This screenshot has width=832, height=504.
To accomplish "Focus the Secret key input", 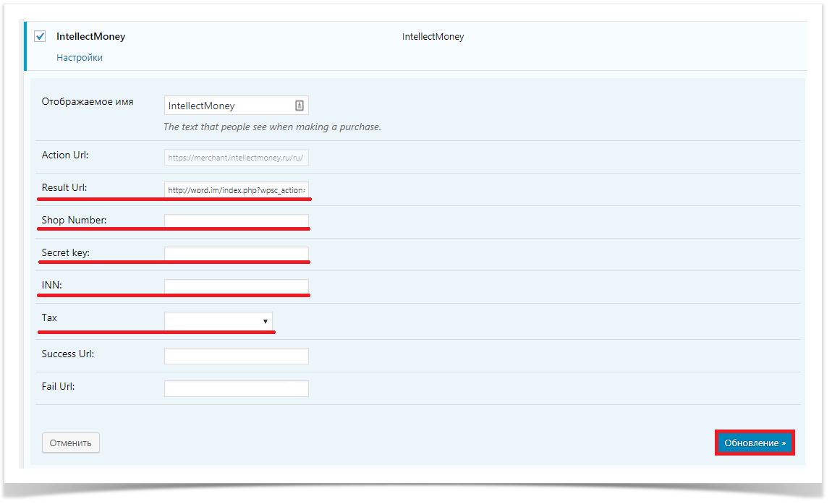I will (x=236, y=254).
